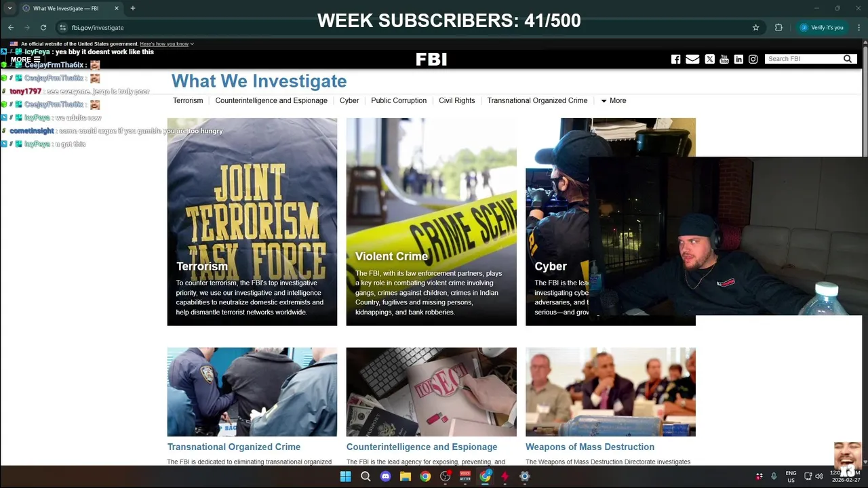
Task: Expand the More dropdown in topic navigation
Action: click(614, 100)
